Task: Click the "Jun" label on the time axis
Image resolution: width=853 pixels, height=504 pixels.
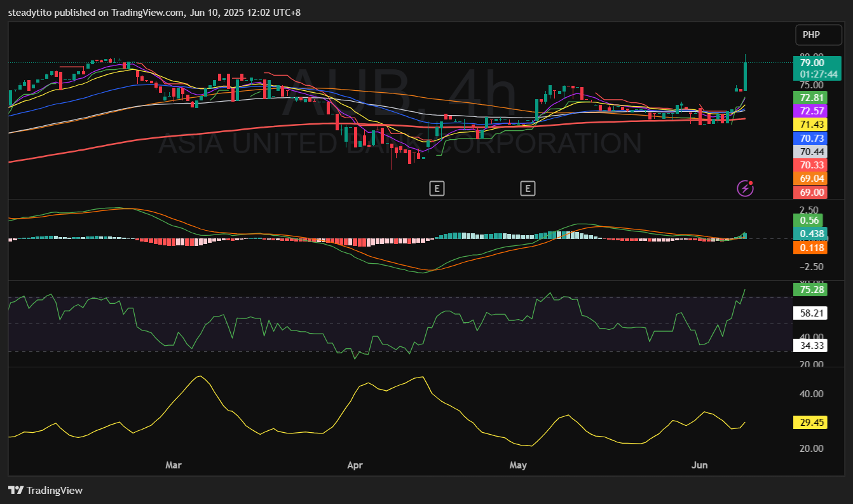Action: click(700, 465)
